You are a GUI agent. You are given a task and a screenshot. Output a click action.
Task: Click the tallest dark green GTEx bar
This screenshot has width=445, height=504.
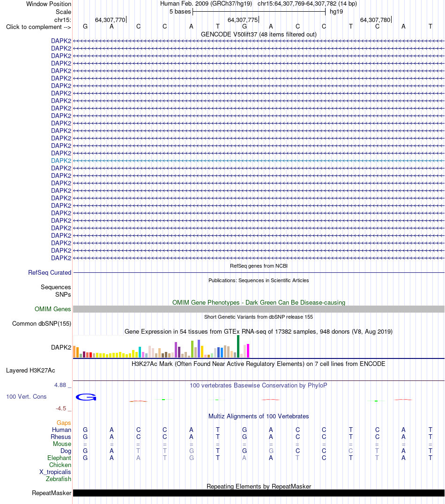[x=238, y=346]
